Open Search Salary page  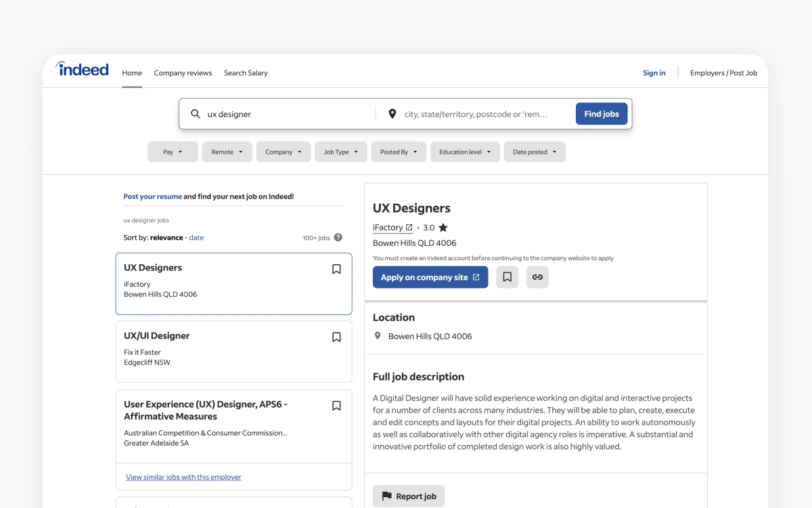(246, 73)
